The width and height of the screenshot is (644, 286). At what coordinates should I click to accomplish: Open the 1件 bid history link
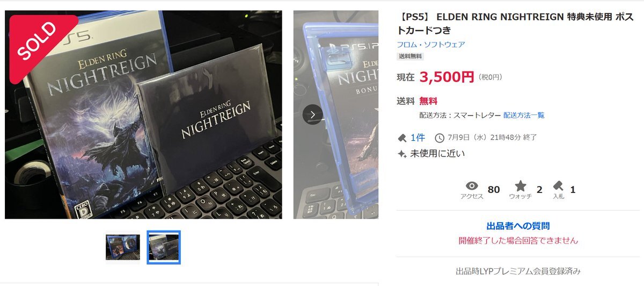[418, 138]
